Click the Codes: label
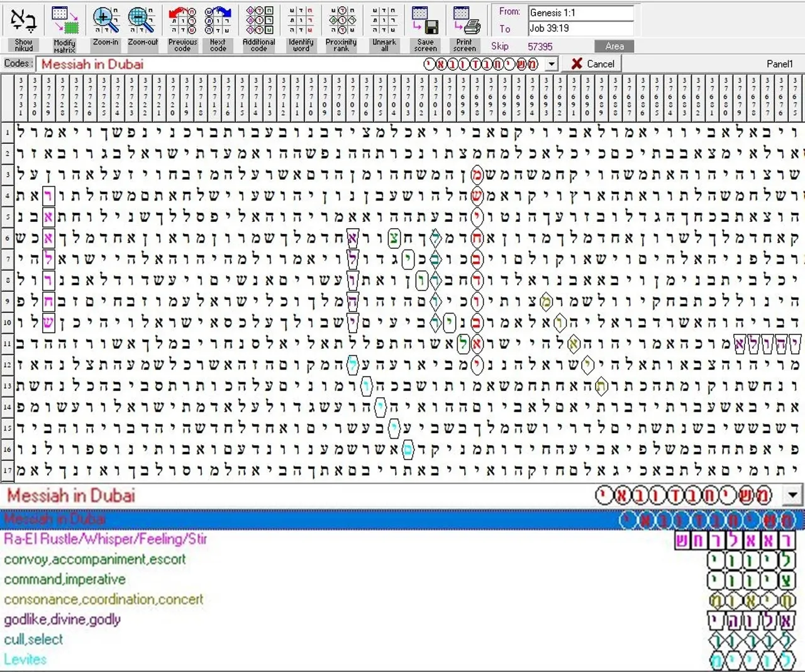Screen dimensions: 805x672 (x=18, y=63)
